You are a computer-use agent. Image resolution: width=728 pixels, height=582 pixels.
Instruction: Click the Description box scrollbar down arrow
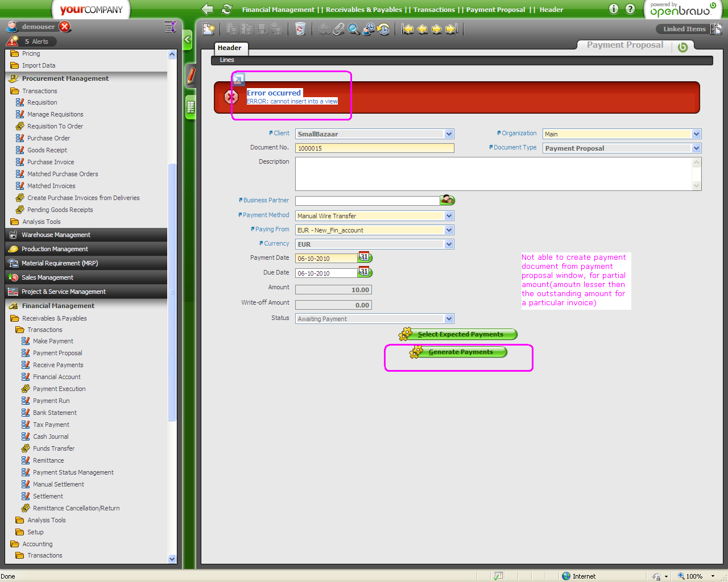(x=697, y=185)
